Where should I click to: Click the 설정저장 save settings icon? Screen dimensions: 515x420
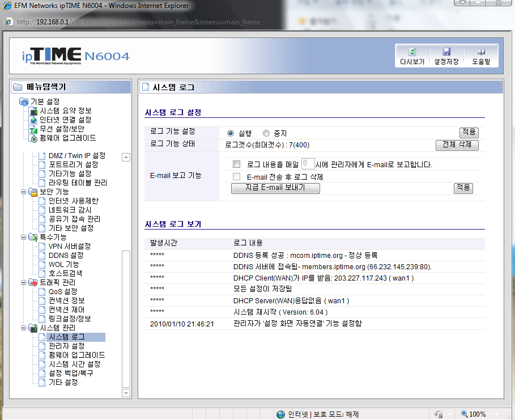pos(446,52)
